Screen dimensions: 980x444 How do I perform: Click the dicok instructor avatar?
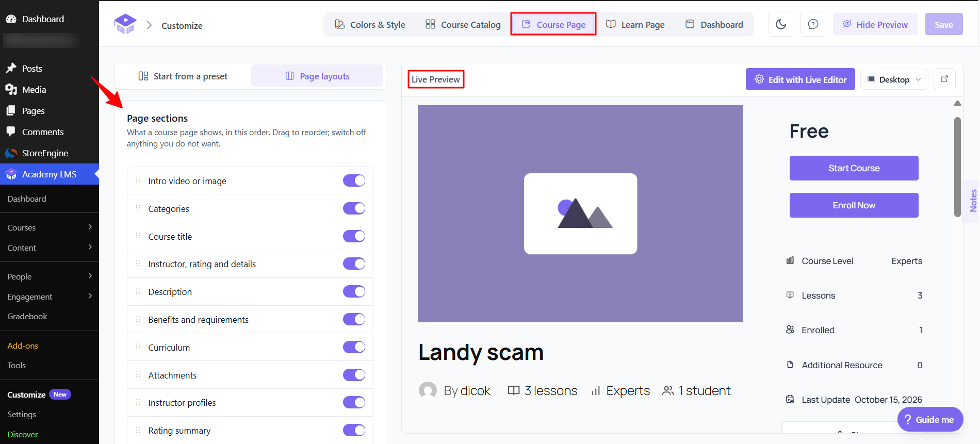[428, 391]
